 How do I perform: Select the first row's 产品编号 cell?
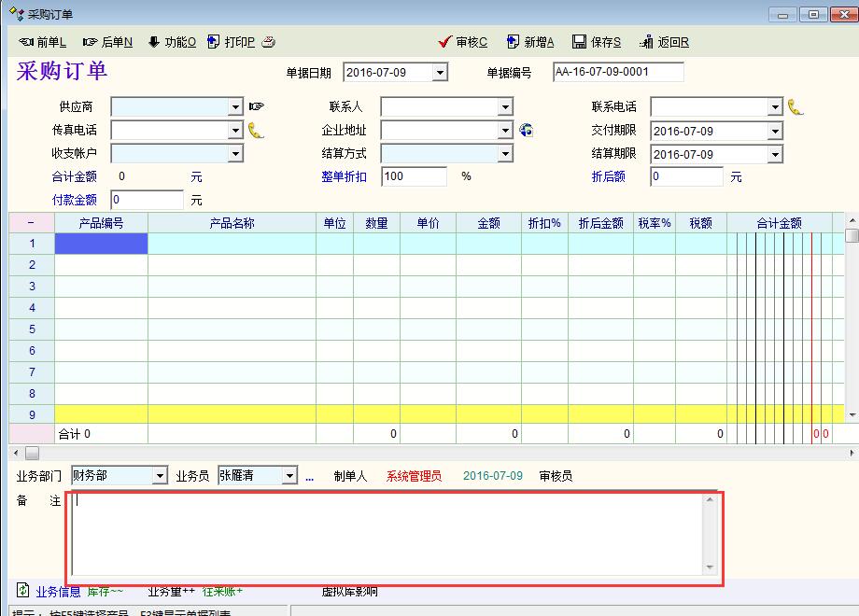pyautogui.click(x=101, y=244)
